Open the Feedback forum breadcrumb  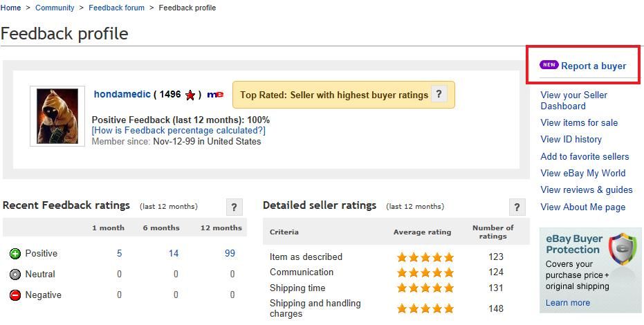[117, 8]
